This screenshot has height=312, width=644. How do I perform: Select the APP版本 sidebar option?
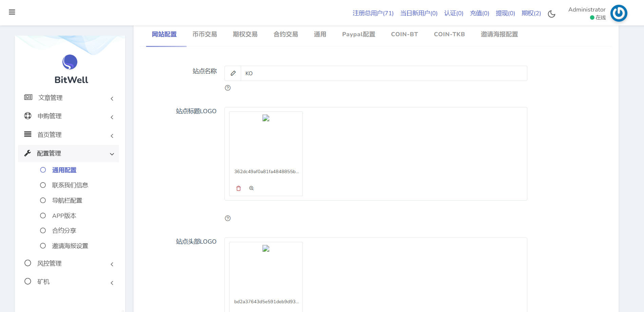coord(64,216)
